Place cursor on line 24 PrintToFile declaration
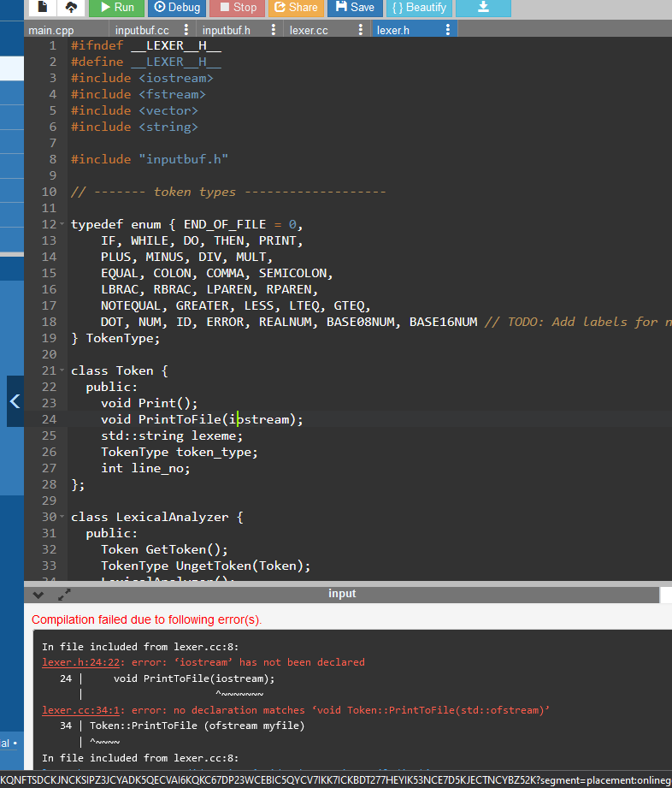 (202, 419)
